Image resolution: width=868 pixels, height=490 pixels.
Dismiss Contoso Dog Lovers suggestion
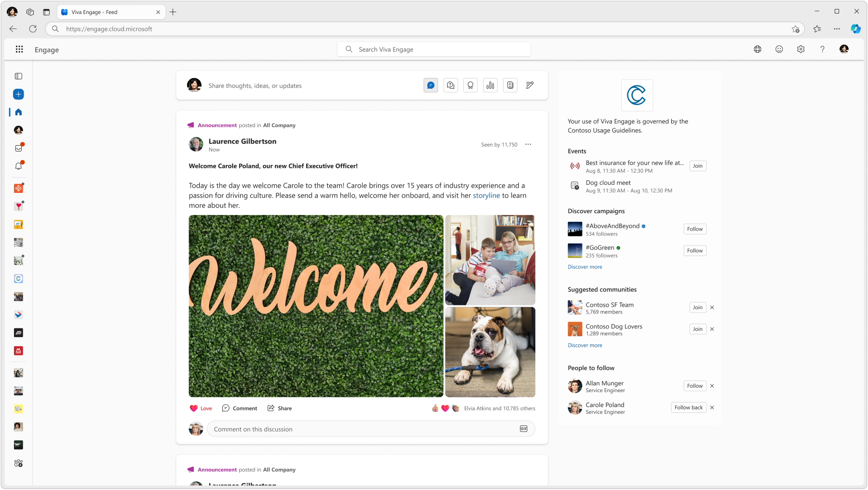712,329
